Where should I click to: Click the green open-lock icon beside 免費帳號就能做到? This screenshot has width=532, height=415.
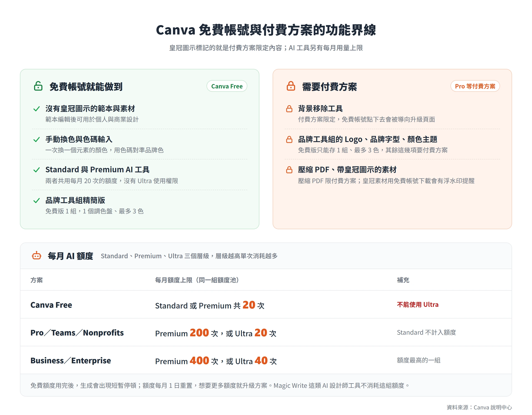pyautogui.click(x=38, y=86)
